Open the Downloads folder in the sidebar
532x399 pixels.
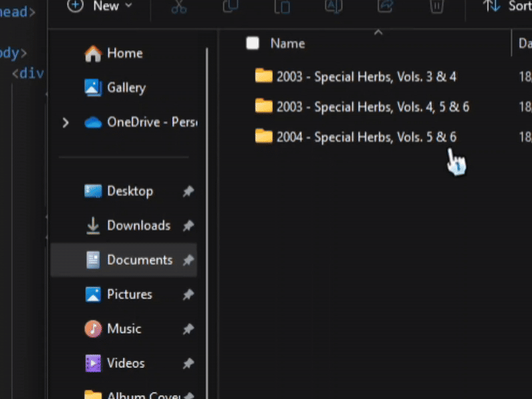tap(138, 225)
